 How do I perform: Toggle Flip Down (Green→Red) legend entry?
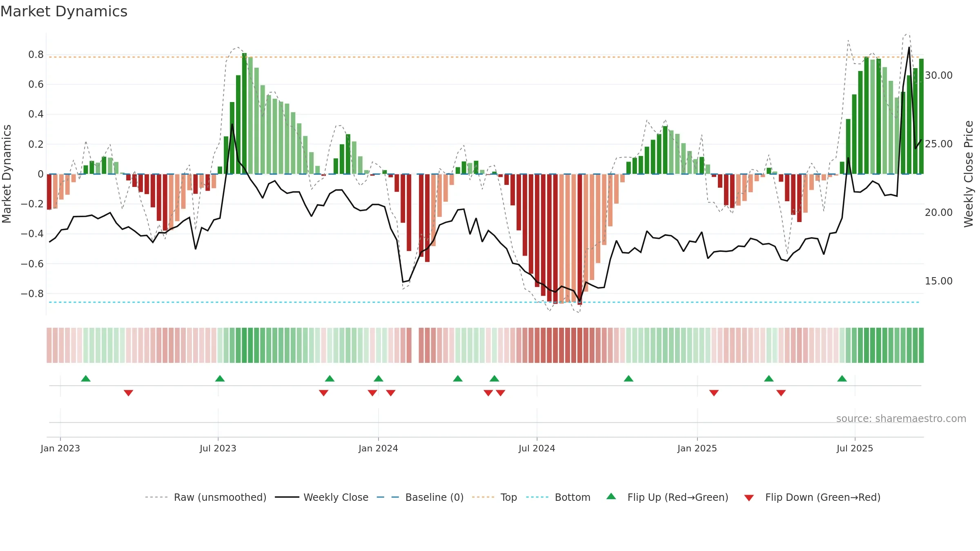[812, 497]
